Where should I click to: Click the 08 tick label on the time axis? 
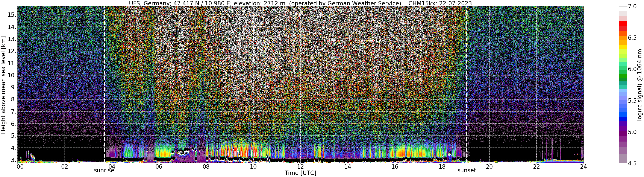click(206, 166)
